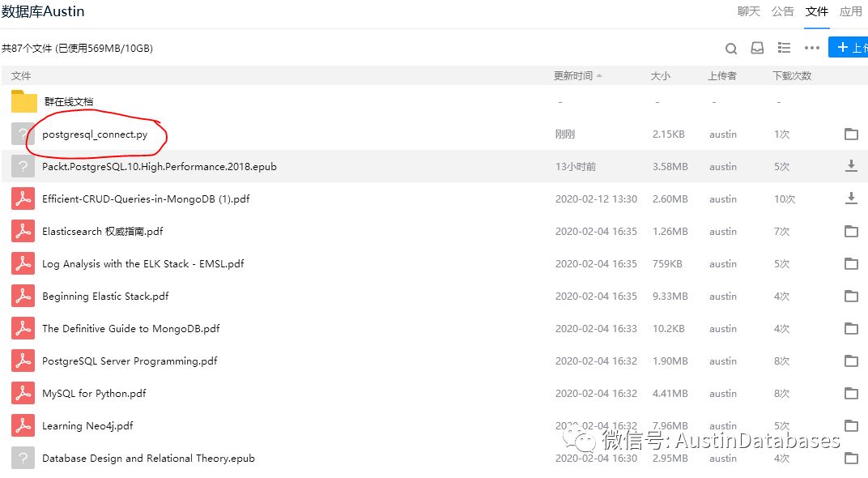Open Log Analysis with the ELK Stack file
The height and width of the screenshot is (478, 868).
143,264
